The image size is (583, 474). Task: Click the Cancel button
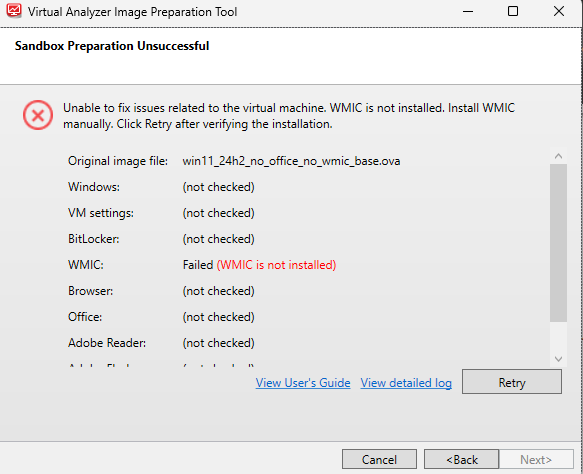(x=379, y=460)
